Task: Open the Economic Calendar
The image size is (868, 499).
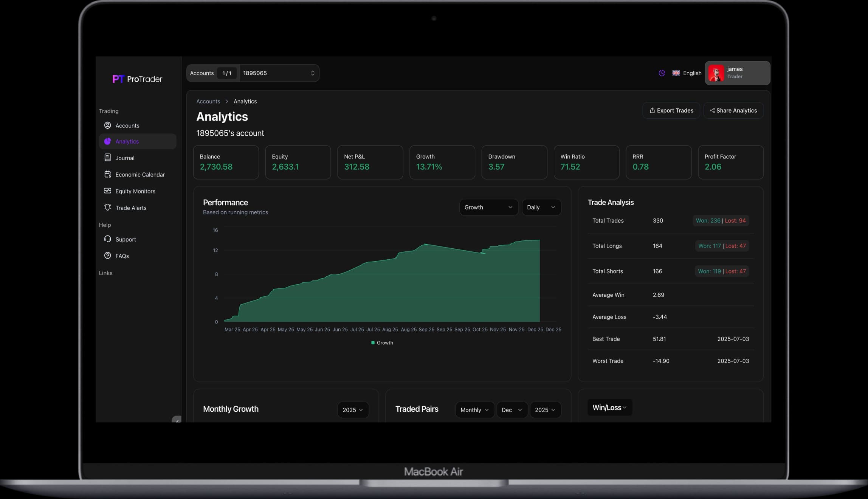Action: (x=107, y=174)
